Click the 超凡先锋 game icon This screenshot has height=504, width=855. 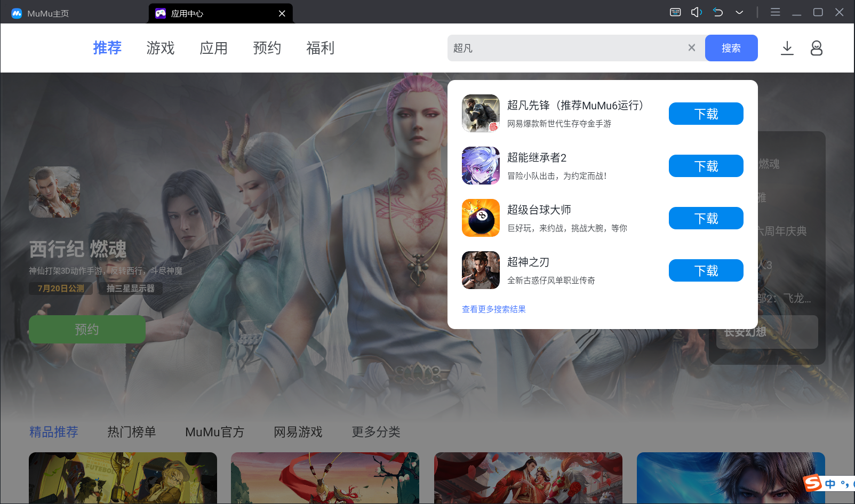[481, 113]
